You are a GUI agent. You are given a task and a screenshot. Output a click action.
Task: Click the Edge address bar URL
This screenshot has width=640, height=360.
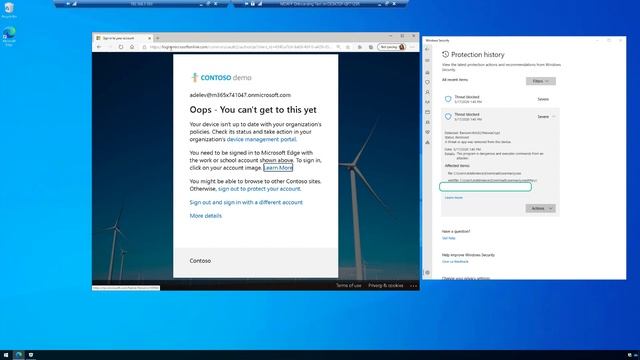point(241,47)
